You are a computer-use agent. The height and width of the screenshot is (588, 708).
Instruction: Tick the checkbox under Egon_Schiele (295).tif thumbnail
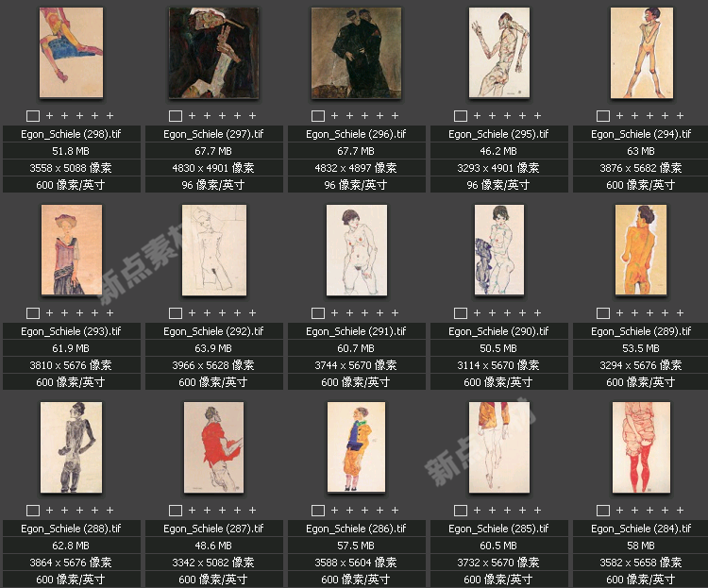coord(461,116)
